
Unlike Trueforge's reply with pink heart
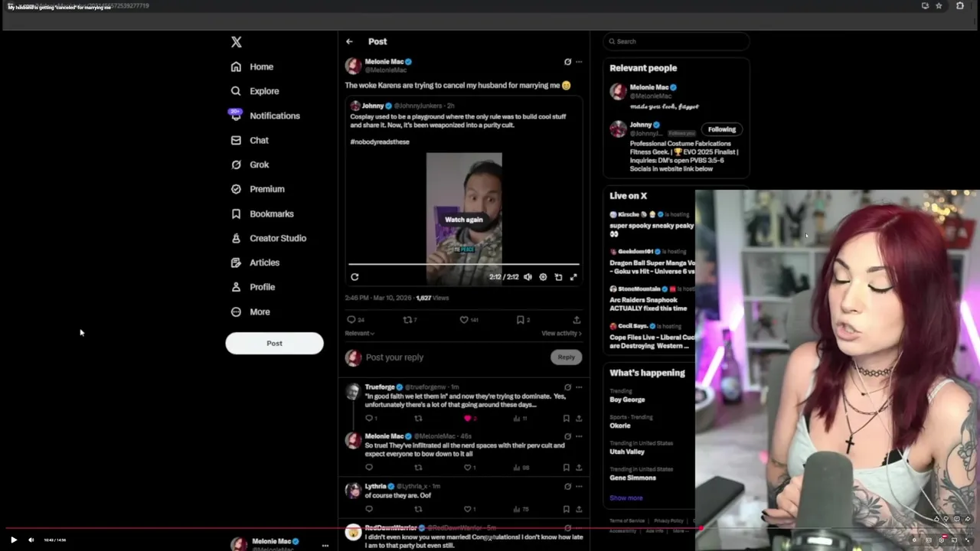coord(469,419)
